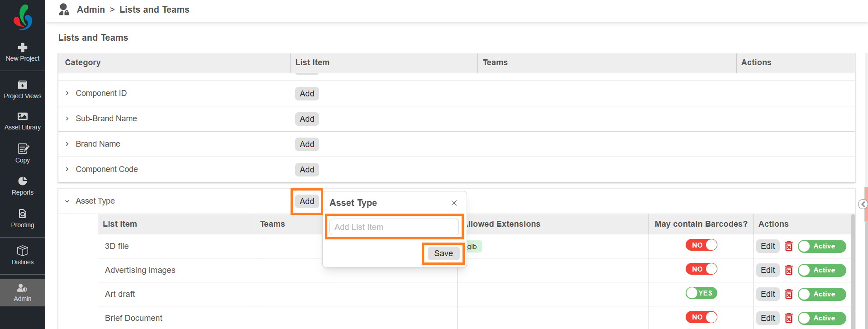Open the Proofing section
868x329 pixels.
23,219
